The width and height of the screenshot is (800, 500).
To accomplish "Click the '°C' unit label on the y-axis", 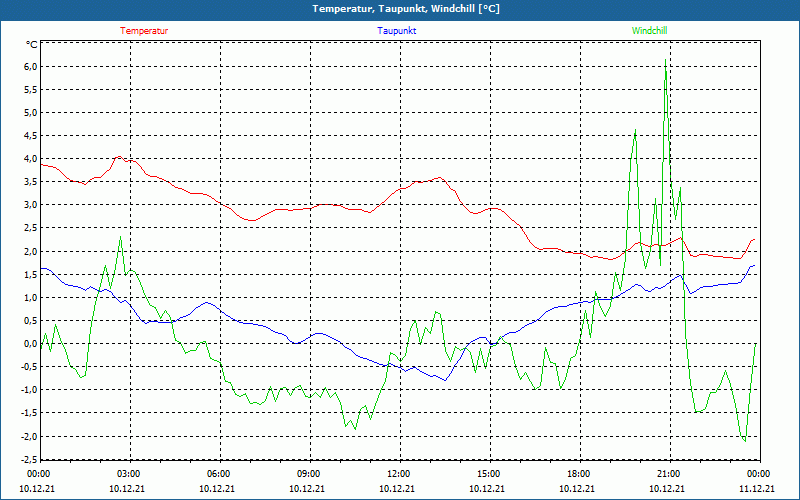I will tap(31, 45).
